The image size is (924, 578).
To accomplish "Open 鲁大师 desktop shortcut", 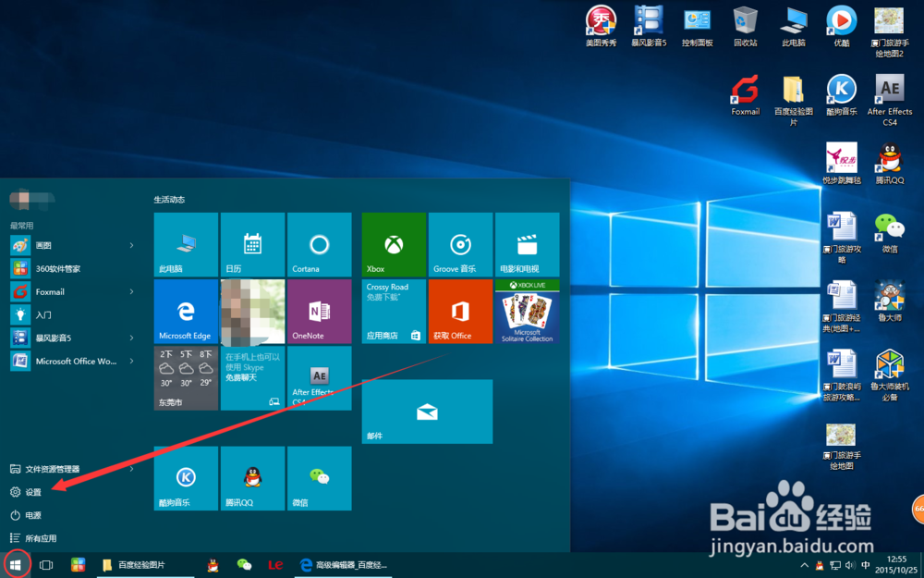I will coord(890,301).
